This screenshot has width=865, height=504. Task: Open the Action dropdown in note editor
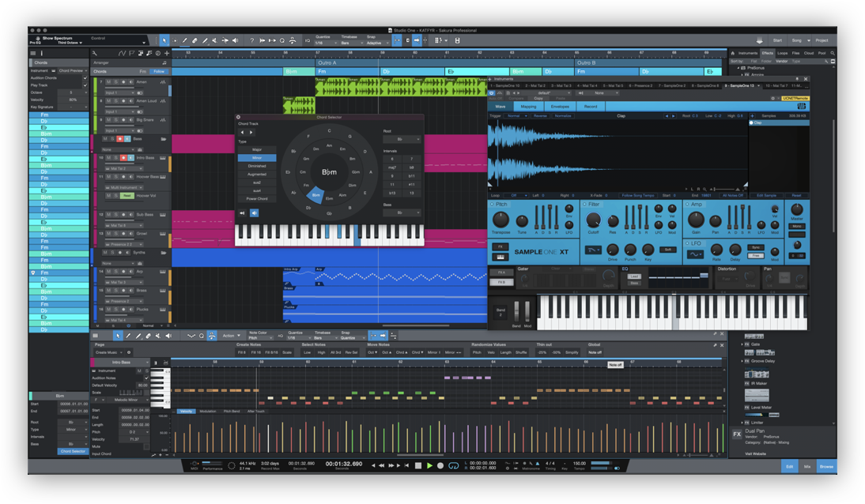pyautogui.click(x=231, y=335)
